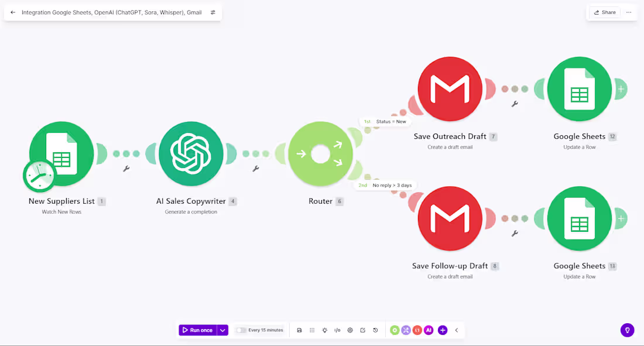Image resolution: width=644 pixels, height=346 pixels.
Task: Click the 'Watch New Rows' subtitle
Action: pyautogui.click(x=61, y=211)
